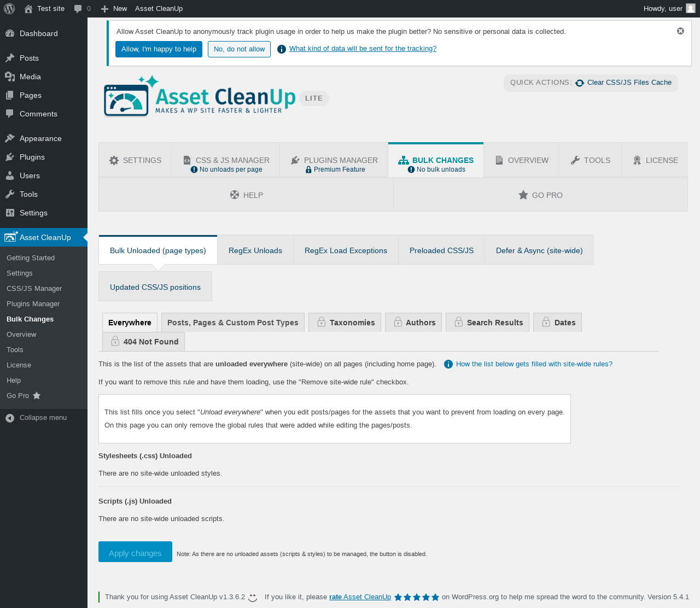Select the locked 404 Not Found tab
This screenshot has width=700, height=608.
(144, 342)
